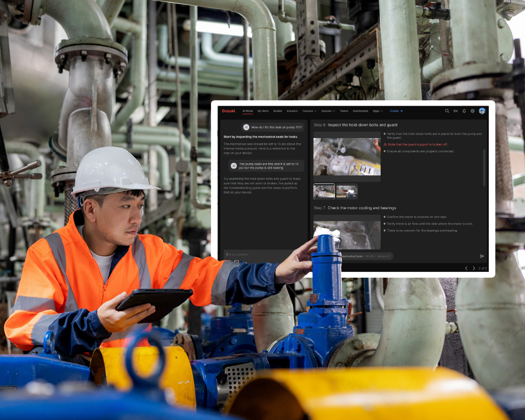Send question using the paper plane icon
This screenshot has width=525, height=420.
482,256
